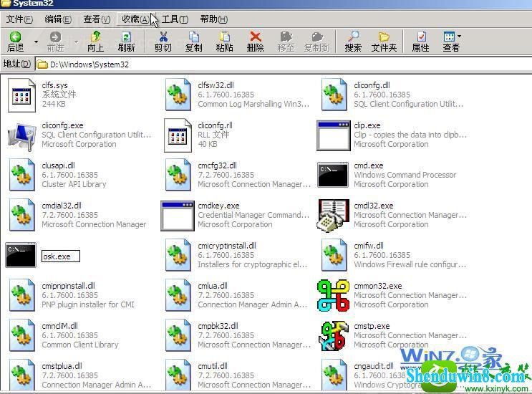Open the Back button history dropdown arrow
The height and width of the screenshot is (394, 532).
click(36, 42)
